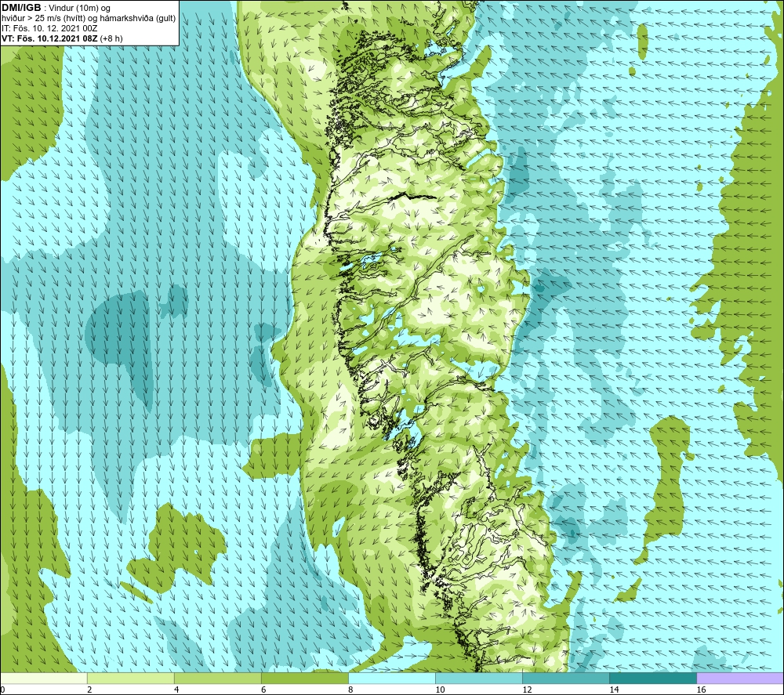
Task: Select the "6" tick label on the scale
Action: point(263,690)
